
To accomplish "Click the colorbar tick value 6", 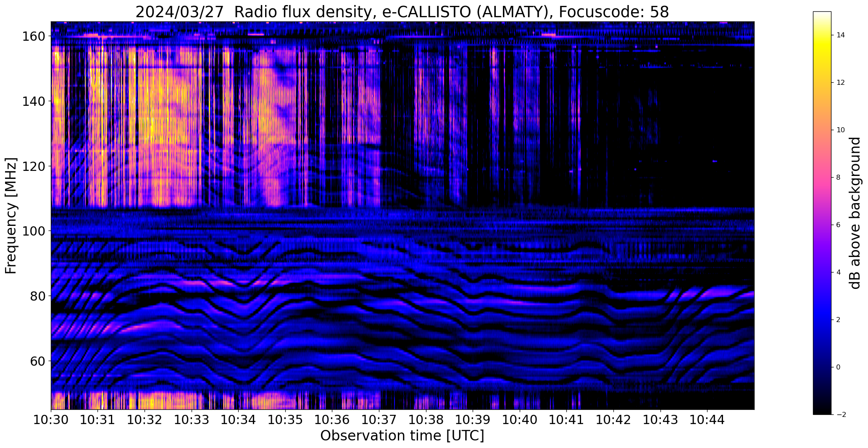I will [x=839, y=225].
